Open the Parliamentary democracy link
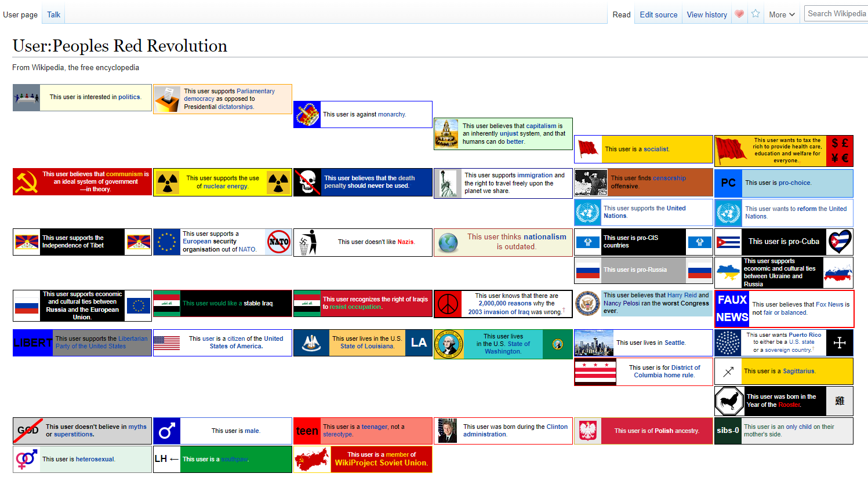The height and width of the screenshot is (477, 868). tap(229, 95)
